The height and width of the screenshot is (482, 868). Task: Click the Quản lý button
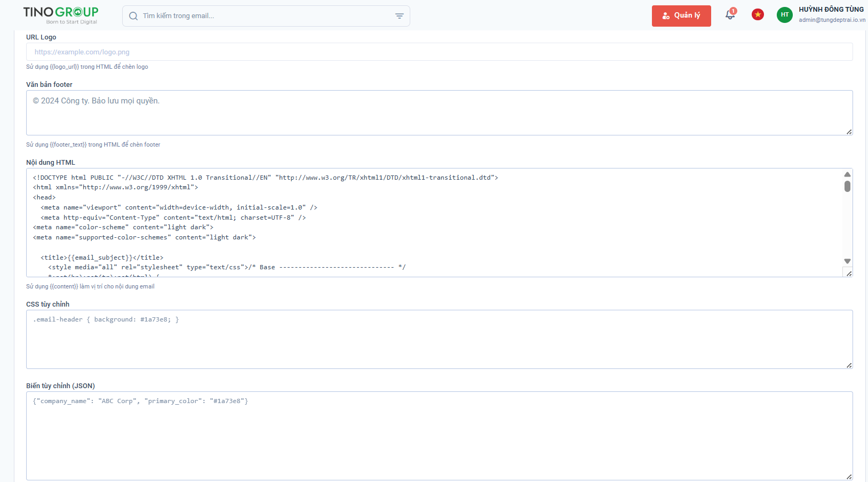pyautogui.click(x=681, y=16)
